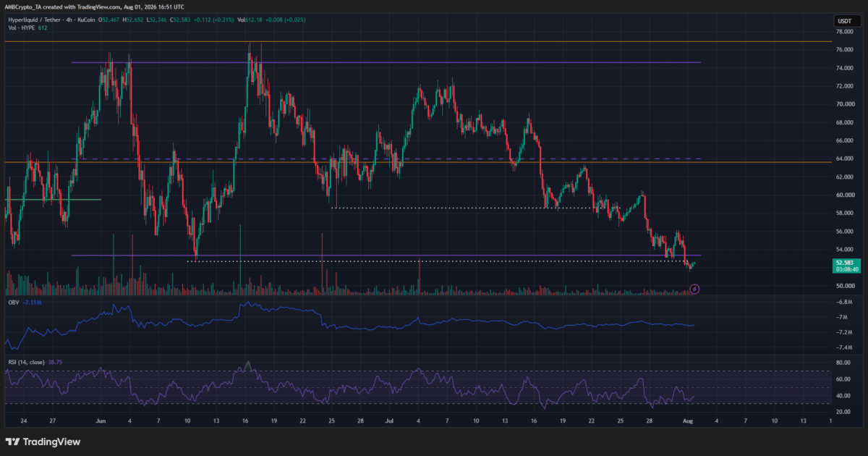Click the 78.000 price axis label
The height and width of the screenshot is (456, 868).
click(x=844, y=32)
